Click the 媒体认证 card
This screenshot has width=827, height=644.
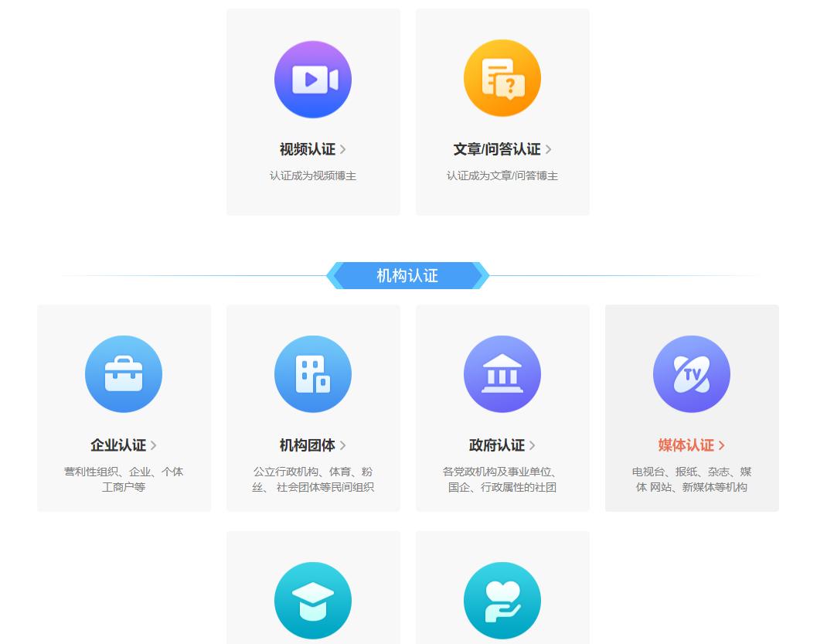[x=692, y=408]
